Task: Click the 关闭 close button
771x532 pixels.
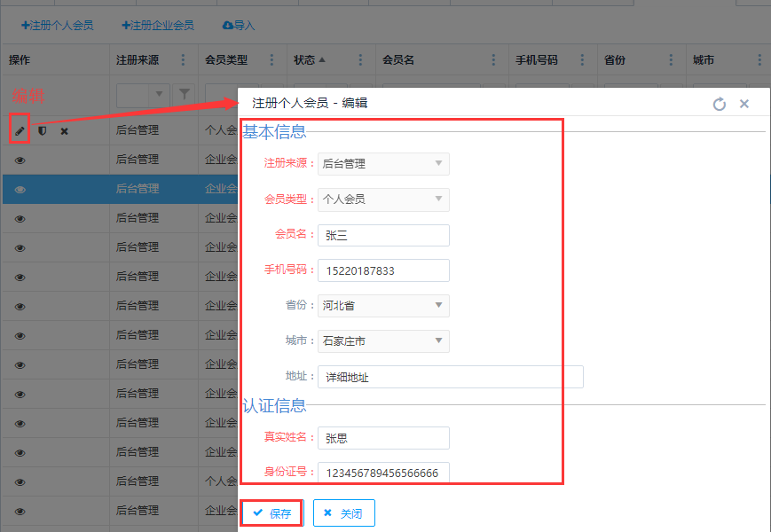Action: [343, 513]
